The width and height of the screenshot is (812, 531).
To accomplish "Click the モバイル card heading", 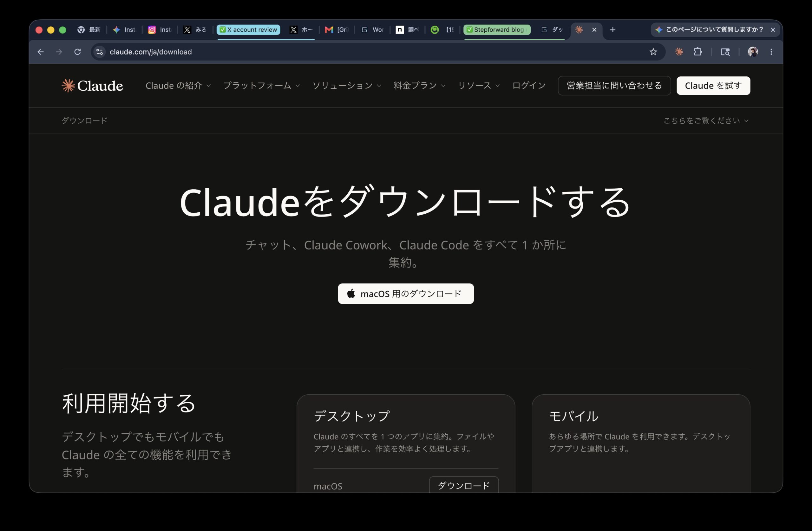I will coord(573,416).
